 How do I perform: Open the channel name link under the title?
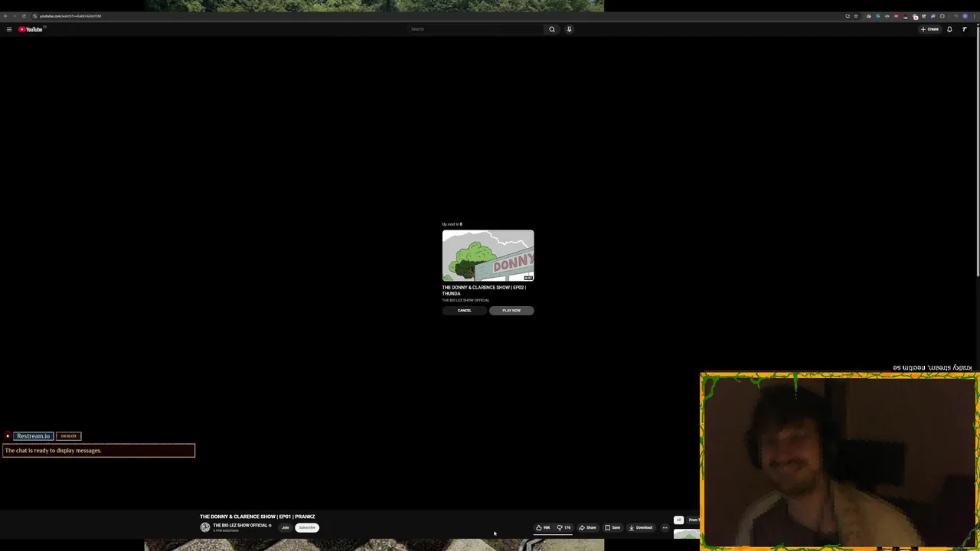pos(240,526)
